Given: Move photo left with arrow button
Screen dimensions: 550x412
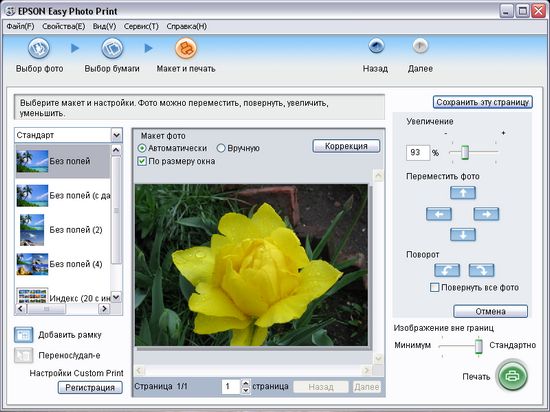Looking at the screenshot, I should 439,214.
